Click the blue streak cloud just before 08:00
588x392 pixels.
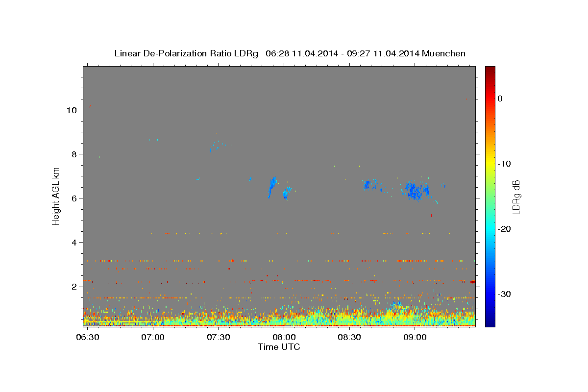[x=272, y=187]
